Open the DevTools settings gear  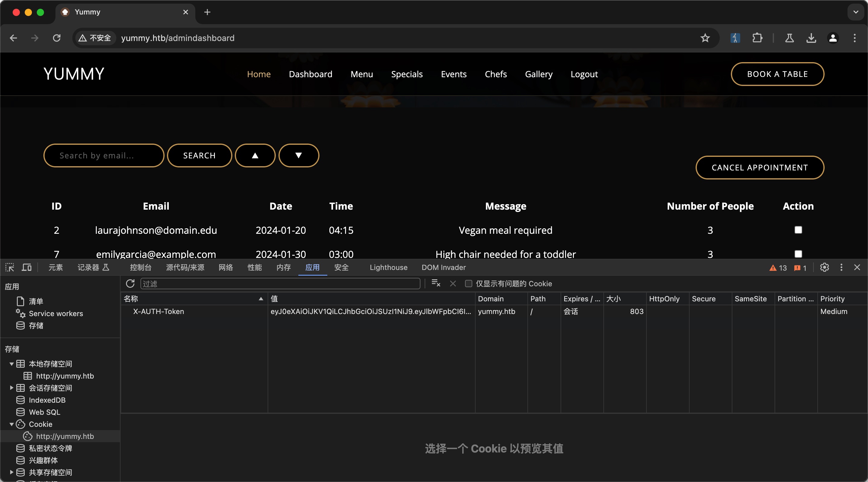pos(824,268)
